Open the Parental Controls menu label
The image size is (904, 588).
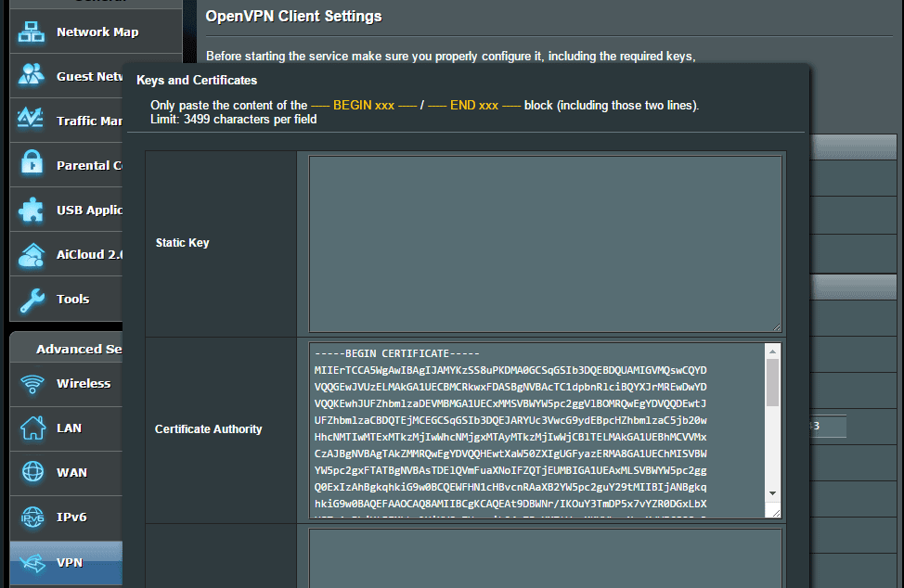tap(89, 165)
